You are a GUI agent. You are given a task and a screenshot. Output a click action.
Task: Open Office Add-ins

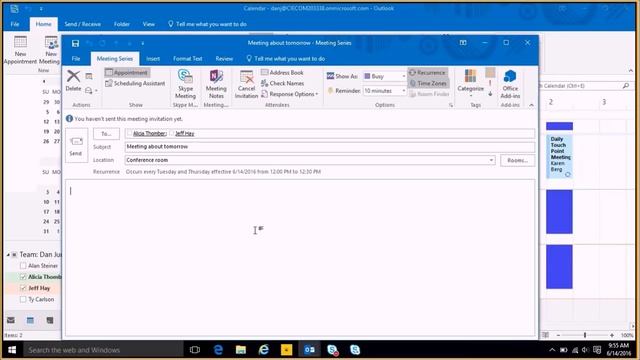(510, 84)
